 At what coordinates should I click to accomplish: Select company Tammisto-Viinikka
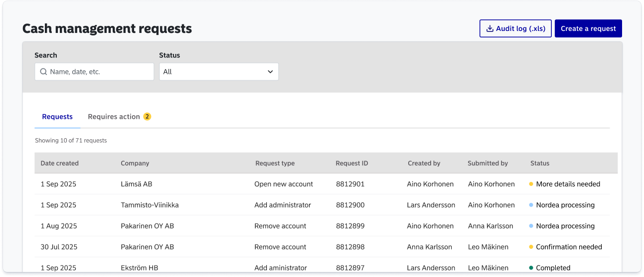150,205
